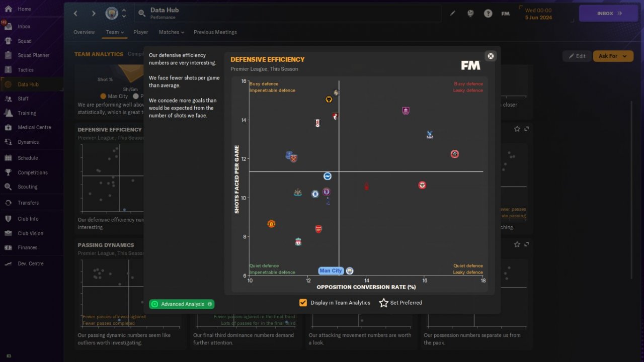Image resolution: width=644 pixels, height=362 pixels.
Task: Click the back navigation arrow
Action: (76, 14)
